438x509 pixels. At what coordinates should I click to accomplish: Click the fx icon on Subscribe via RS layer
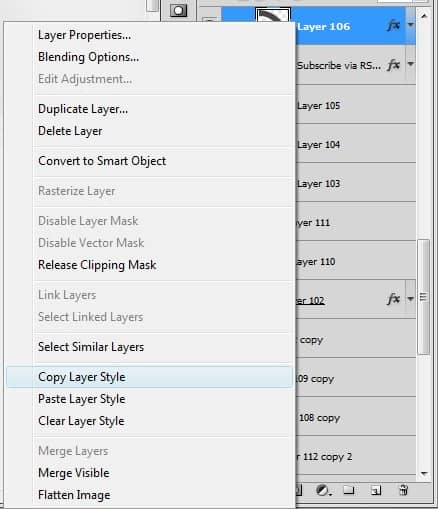point(393,65)
